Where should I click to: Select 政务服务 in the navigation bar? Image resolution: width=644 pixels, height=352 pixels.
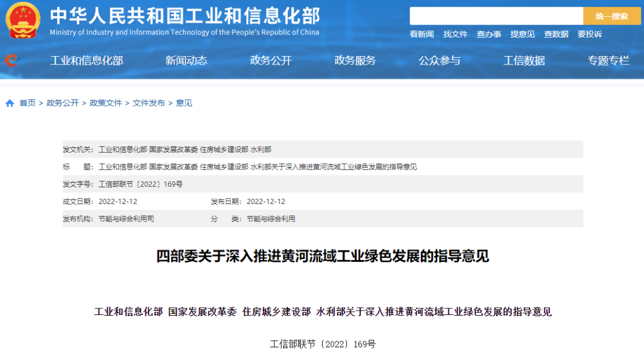tap(355, 60)
